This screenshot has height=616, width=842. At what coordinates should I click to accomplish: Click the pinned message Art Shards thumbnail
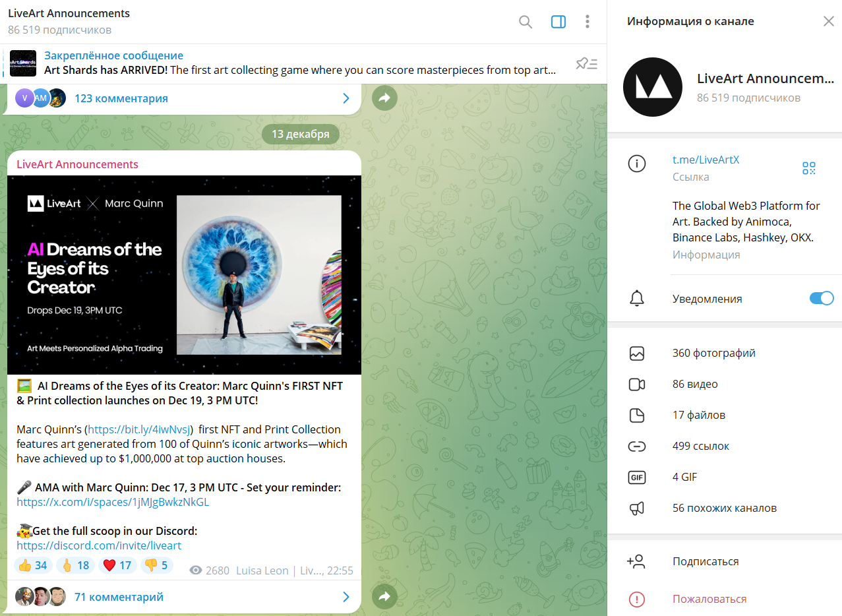[x=23, y=63]
